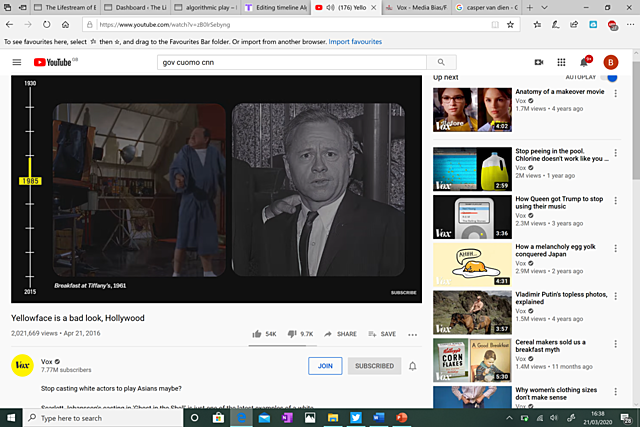Click the Vox channel avatar
Screen dimensions: 640x427
(22, 365)
